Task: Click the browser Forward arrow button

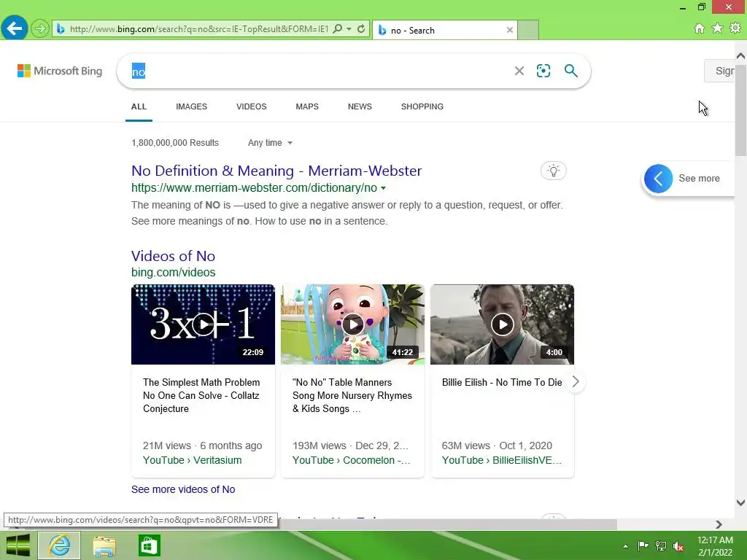Action: tap(40, 28)
